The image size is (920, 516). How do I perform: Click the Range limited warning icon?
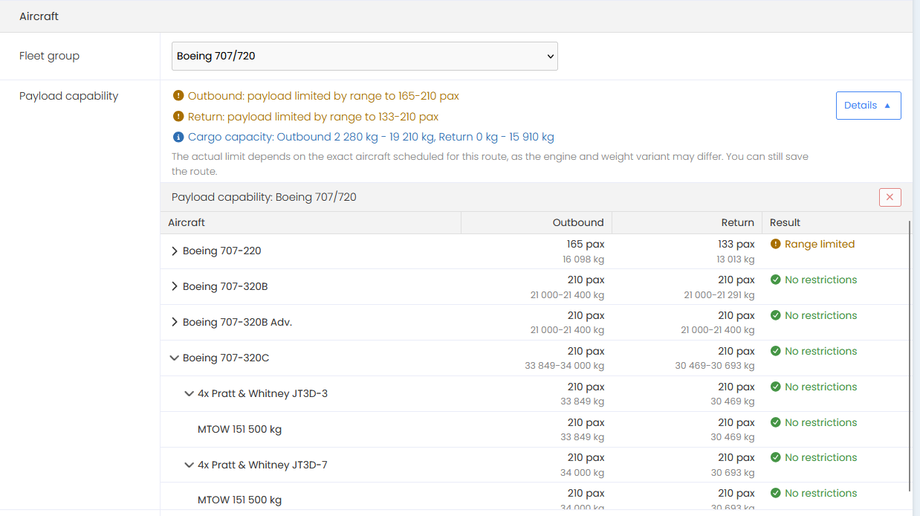click(776, 244)
